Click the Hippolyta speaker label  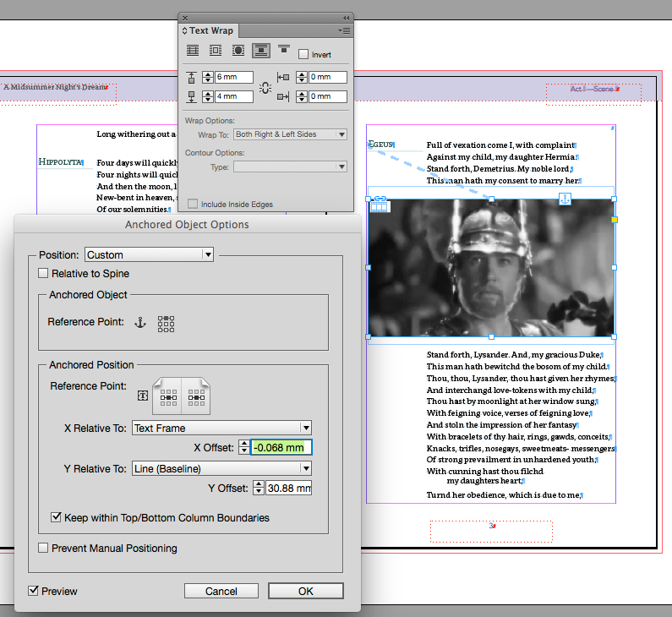60,162
